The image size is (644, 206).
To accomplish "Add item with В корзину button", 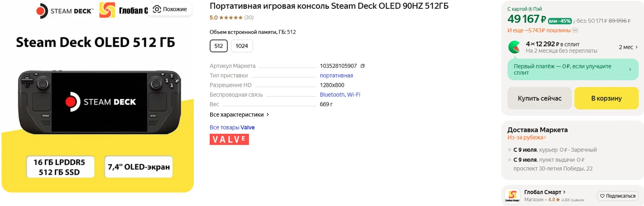I will point(607,98).
